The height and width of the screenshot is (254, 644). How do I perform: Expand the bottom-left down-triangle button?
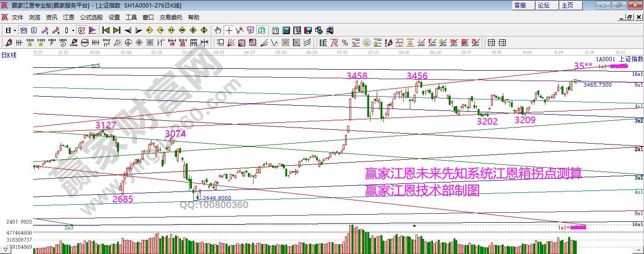pos(5,248)
